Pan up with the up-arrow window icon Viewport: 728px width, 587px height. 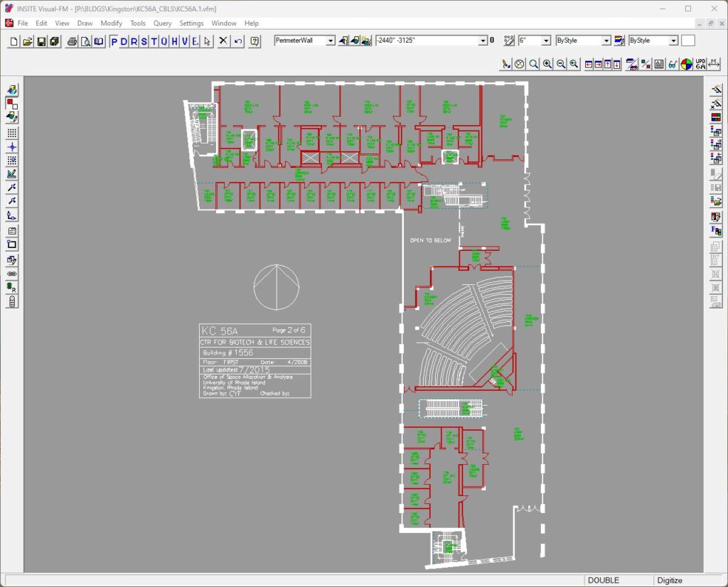(607, 65)
